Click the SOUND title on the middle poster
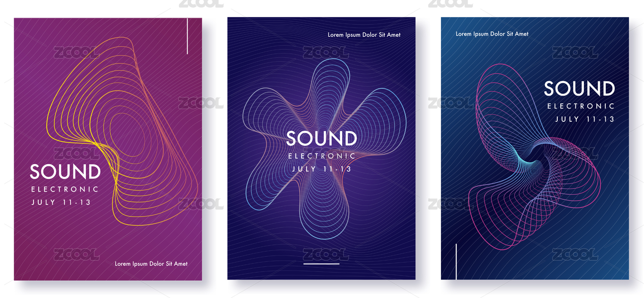This screenshot has height=298, width=644. [x=322, y=138]
